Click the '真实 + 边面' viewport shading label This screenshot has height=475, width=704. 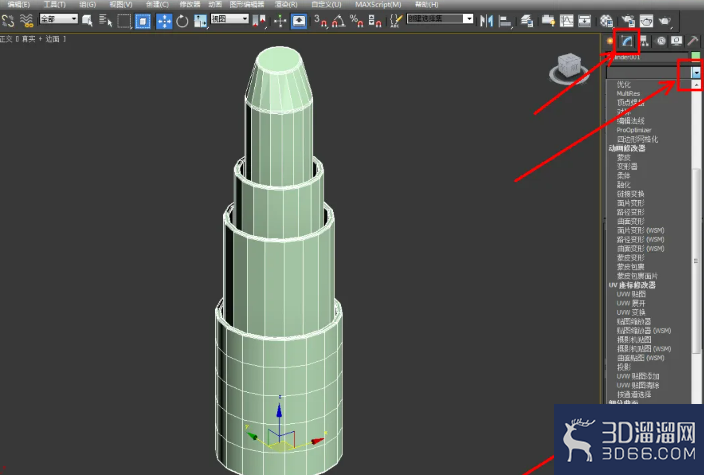(x=41, y=39)
